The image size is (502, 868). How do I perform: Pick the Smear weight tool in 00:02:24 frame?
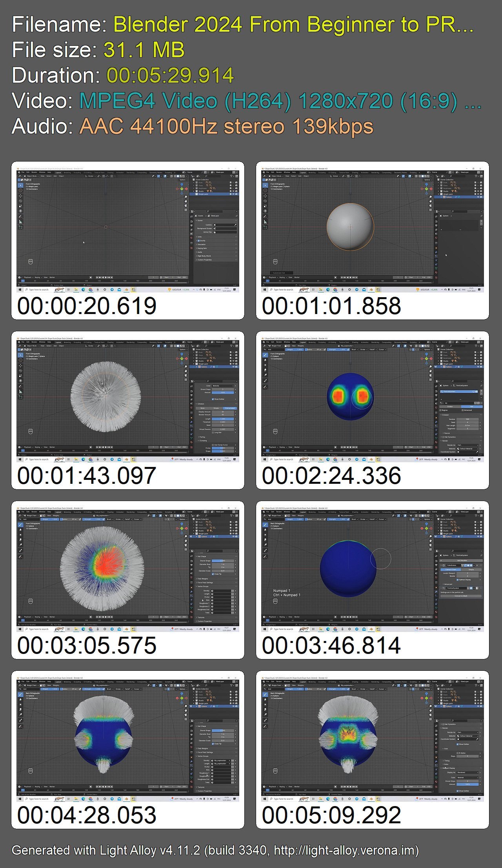click(x=265, y=370)
